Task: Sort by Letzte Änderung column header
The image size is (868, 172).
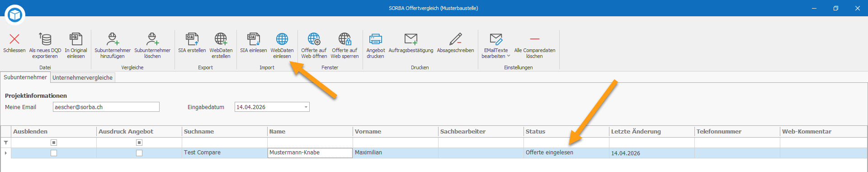Action: coord(652,132)
